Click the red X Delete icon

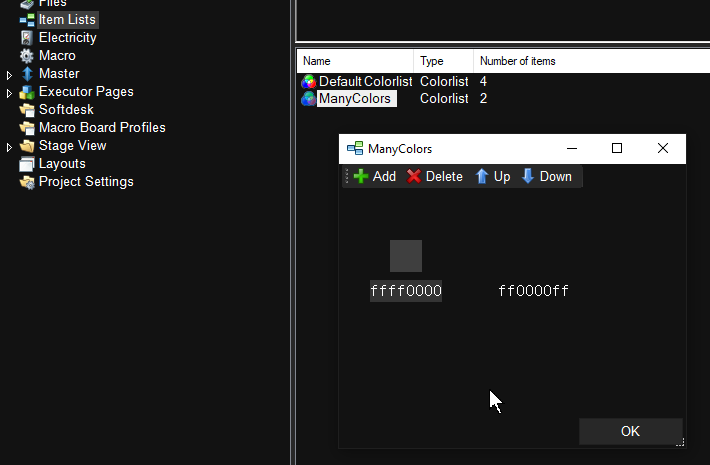point(414,176)
